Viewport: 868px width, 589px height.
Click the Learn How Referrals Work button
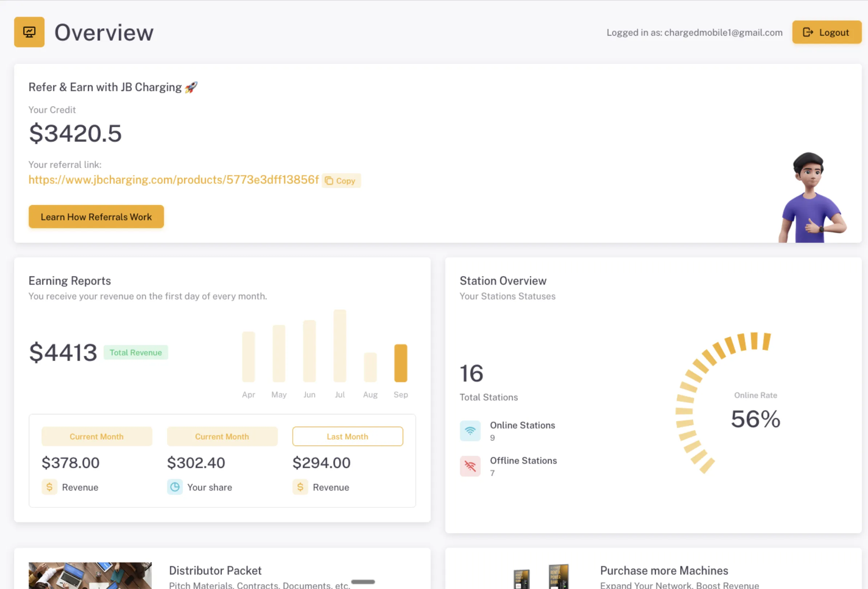(96, 217)
